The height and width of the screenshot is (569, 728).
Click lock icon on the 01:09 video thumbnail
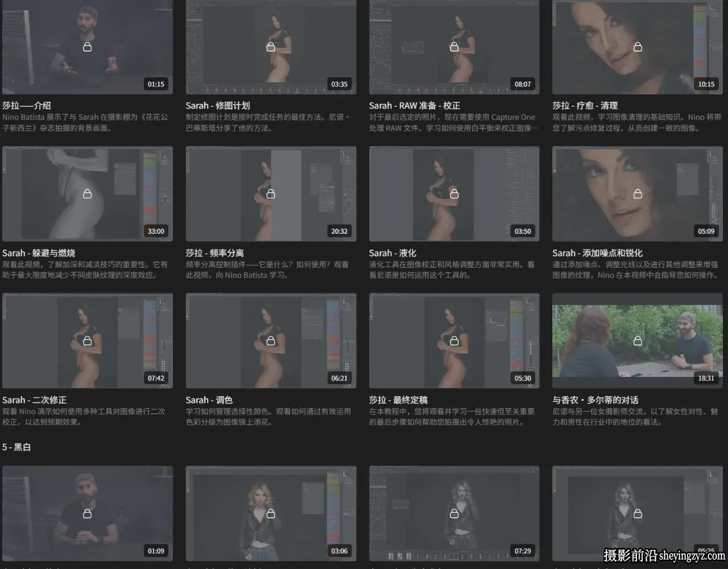click(88, 513)
